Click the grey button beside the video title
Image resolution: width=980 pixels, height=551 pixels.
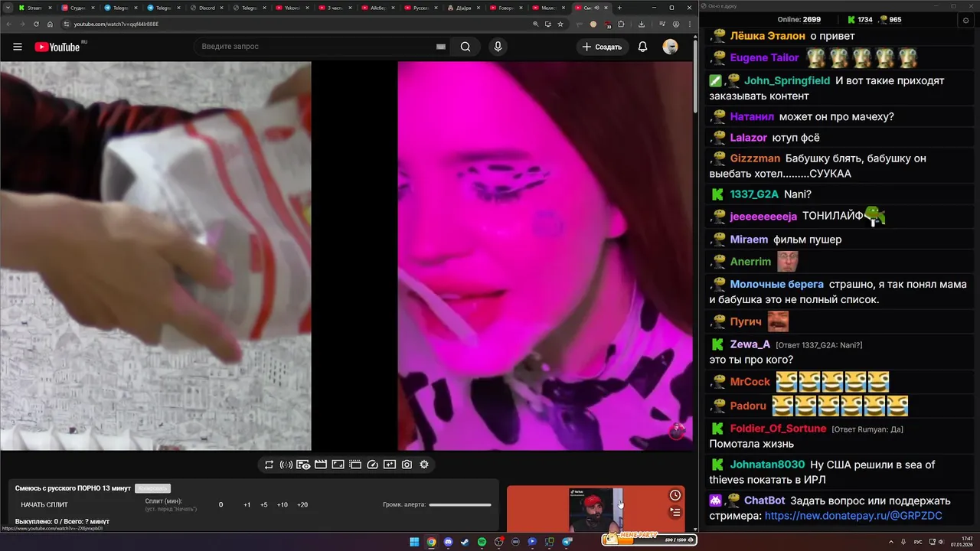(152, 488)
